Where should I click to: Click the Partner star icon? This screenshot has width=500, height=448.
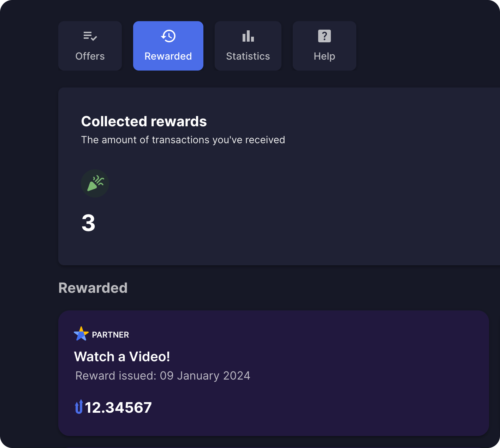coord(81,334)
